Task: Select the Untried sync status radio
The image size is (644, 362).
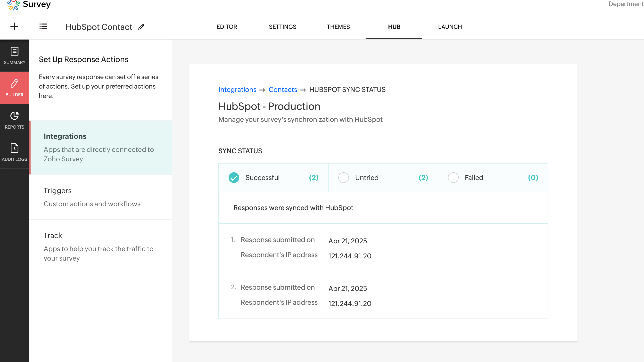Action: [x=343, y=178]
